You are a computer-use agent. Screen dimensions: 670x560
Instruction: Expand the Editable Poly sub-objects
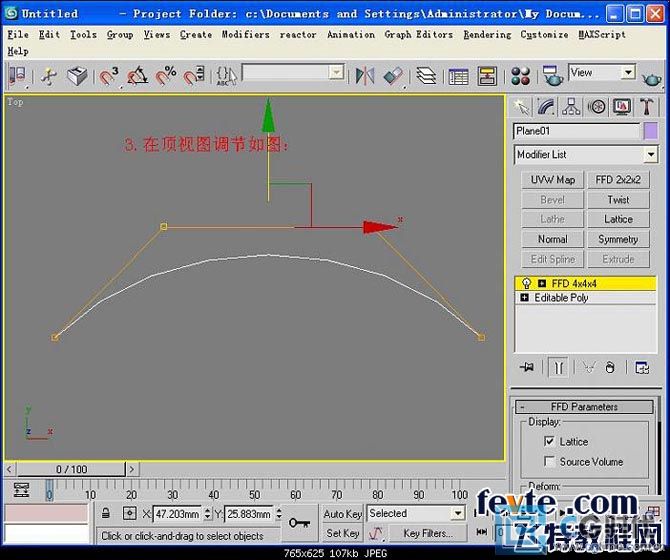point(524,297)
